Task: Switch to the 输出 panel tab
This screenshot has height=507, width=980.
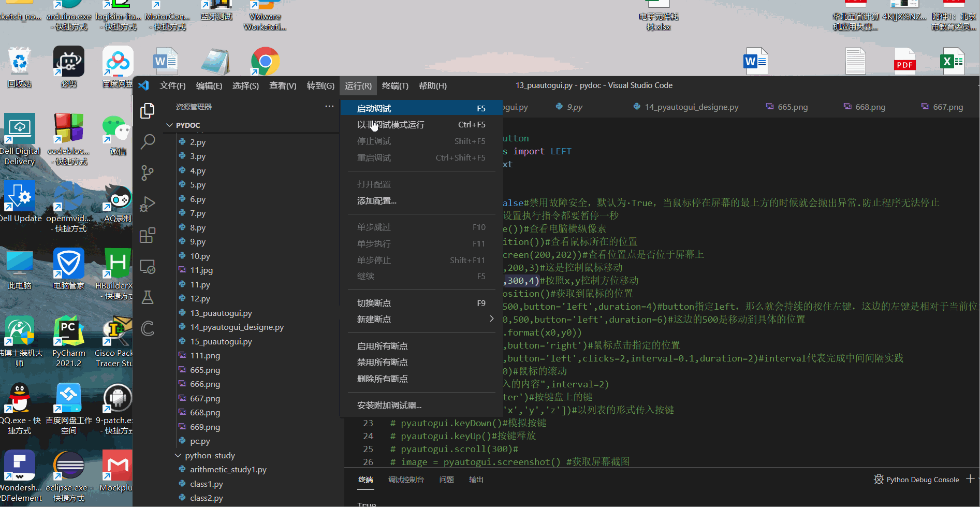Action: pos(476,480)
